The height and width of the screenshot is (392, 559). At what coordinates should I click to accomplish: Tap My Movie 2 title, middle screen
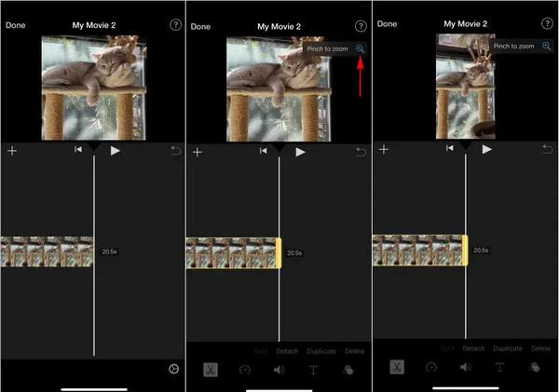(279, 27)
